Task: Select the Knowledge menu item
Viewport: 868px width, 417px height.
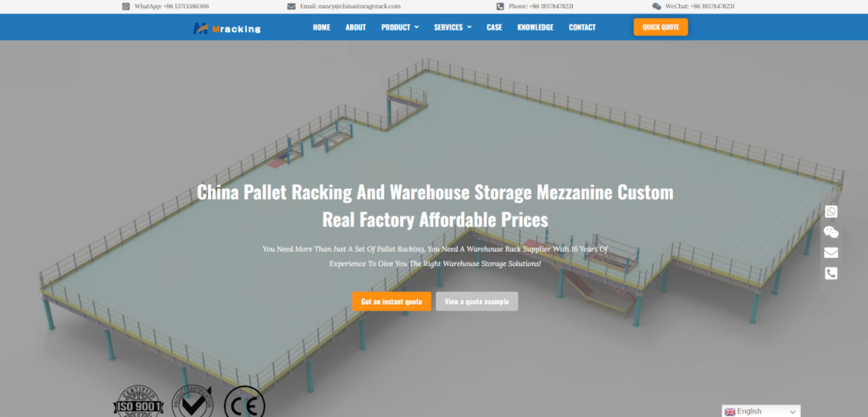Action: 536,27
